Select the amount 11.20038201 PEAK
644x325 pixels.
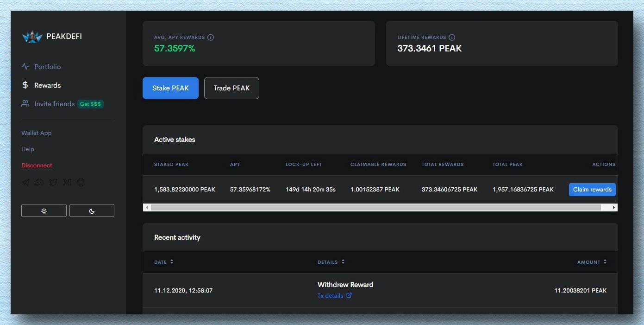point(581,291)
